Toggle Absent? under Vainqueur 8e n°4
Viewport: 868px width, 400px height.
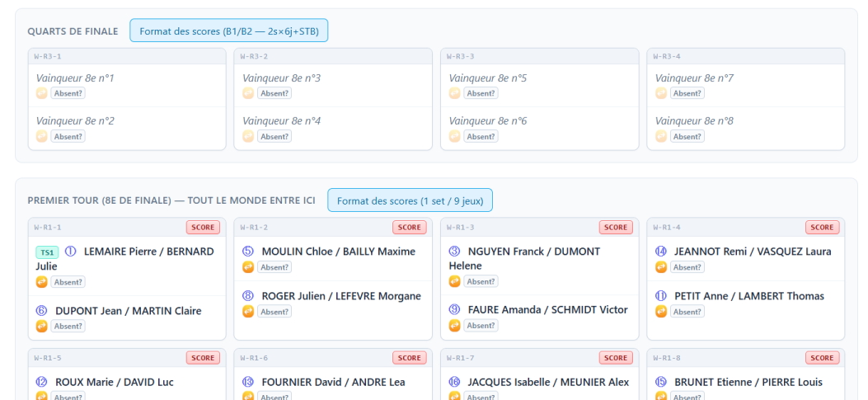pos(274,136)
